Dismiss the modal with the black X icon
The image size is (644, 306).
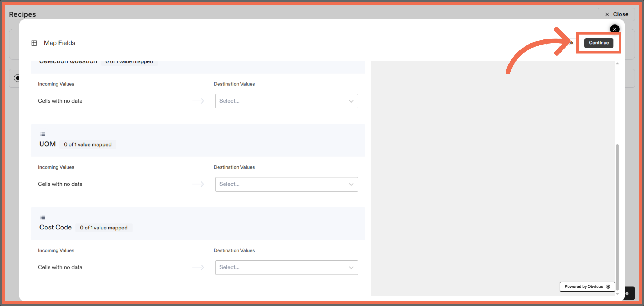click(x=614, y=29)
